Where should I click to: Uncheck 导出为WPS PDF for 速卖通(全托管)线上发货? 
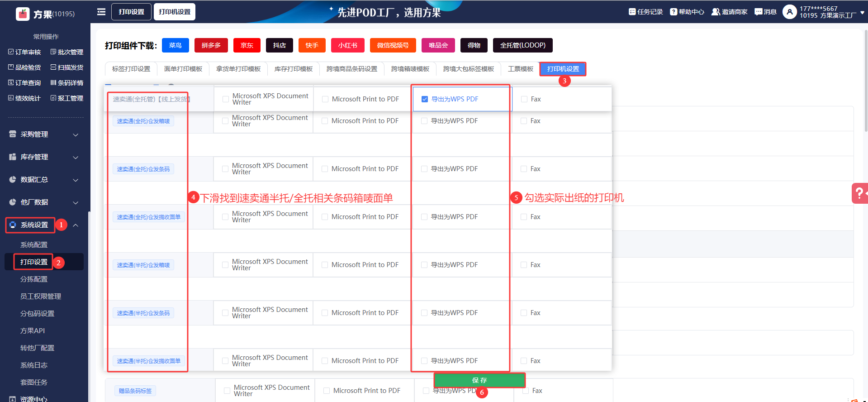(x=425, y=99)
